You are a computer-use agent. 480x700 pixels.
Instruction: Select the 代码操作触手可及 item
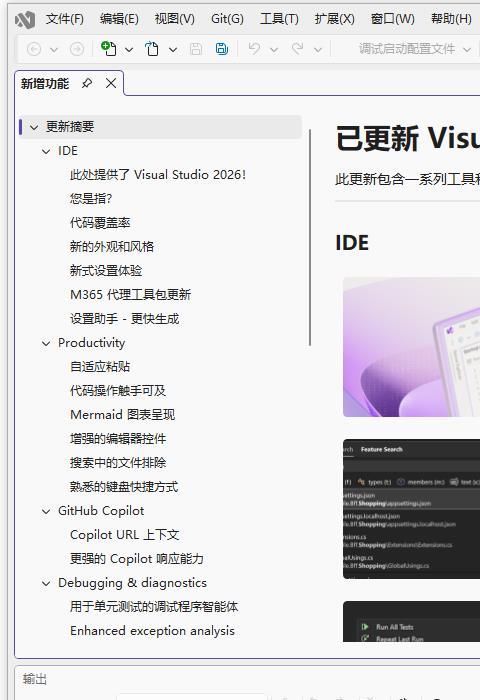118,391
